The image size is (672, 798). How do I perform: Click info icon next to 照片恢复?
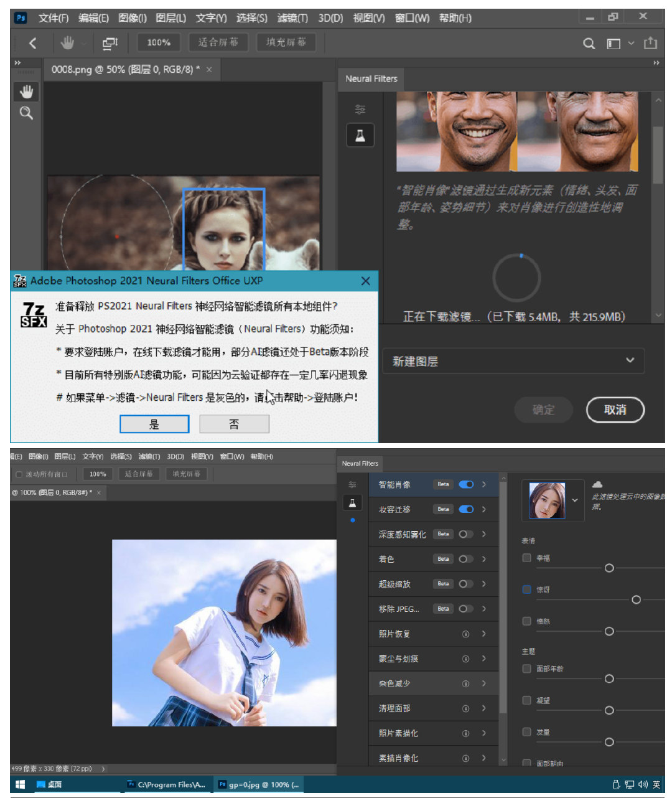pyautogui.click(x=465, y=634)
